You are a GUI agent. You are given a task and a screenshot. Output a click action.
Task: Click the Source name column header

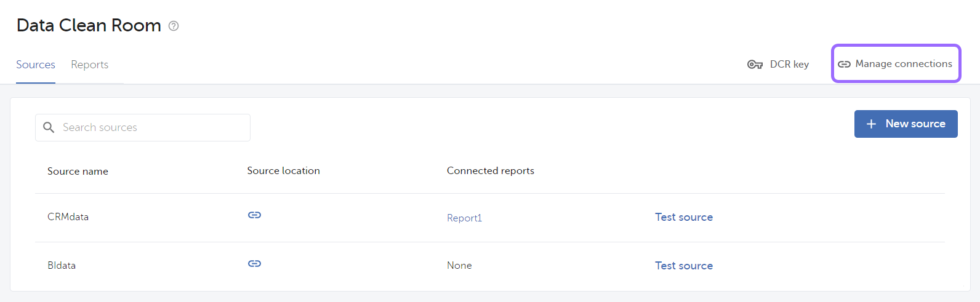tap(78, 172)
